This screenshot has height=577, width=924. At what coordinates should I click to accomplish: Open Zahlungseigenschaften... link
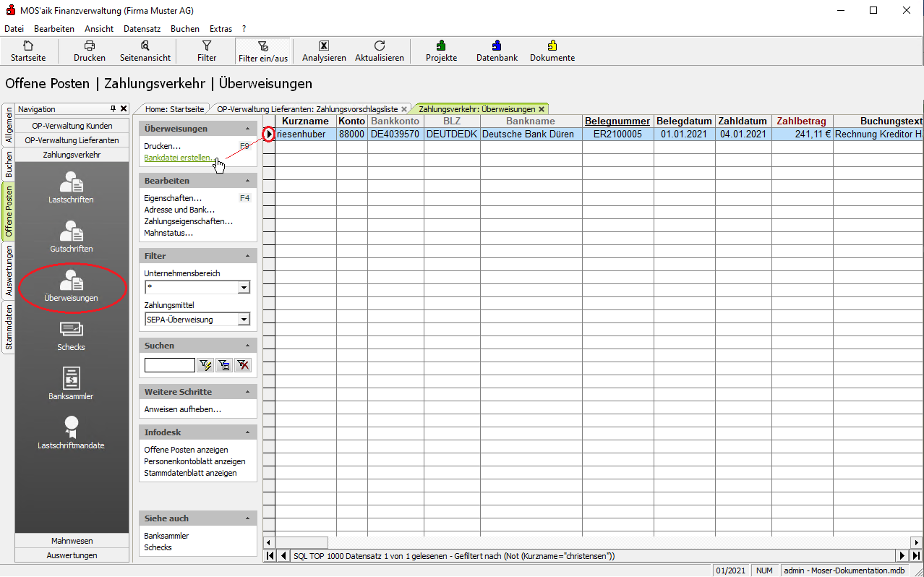point(189,221)
